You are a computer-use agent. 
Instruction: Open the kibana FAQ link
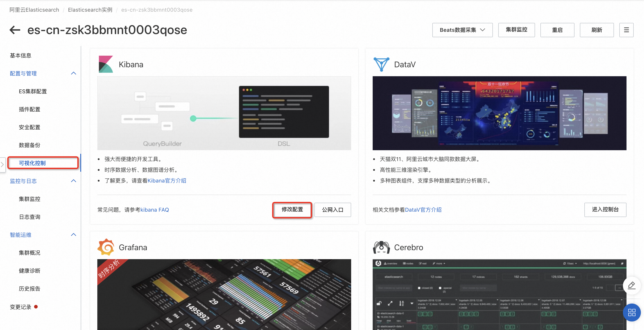[x=154, y=209]
